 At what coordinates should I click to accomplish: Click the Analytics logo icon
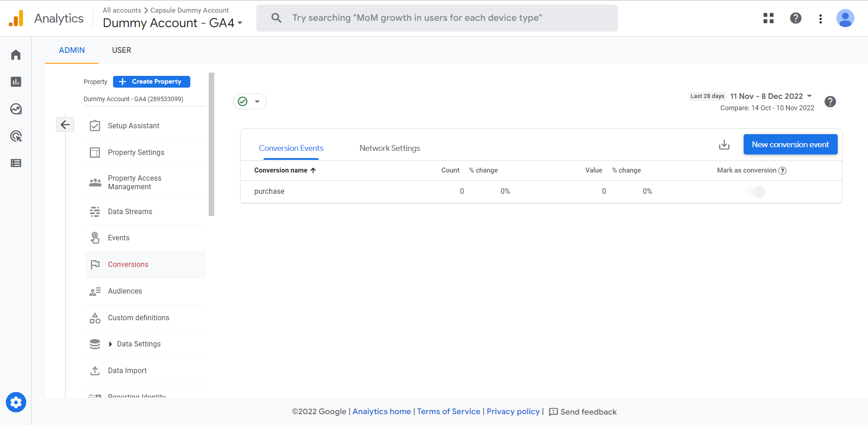[x=16, y=19]
